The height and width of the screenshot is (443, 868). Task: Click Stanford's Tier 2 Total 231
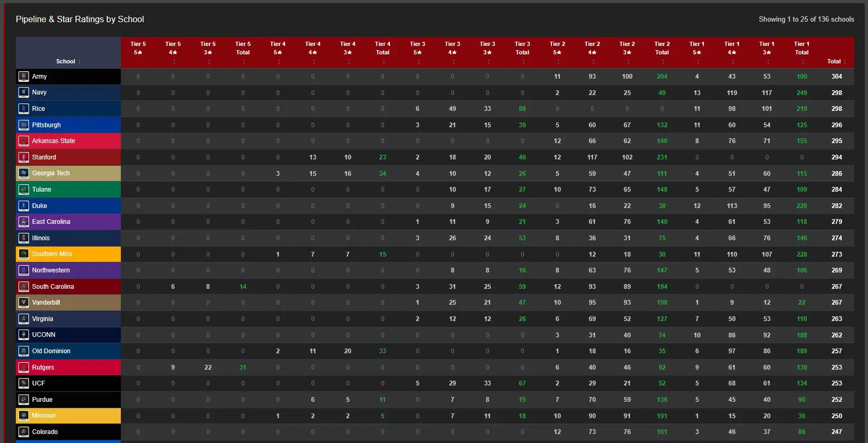point(662,157)
